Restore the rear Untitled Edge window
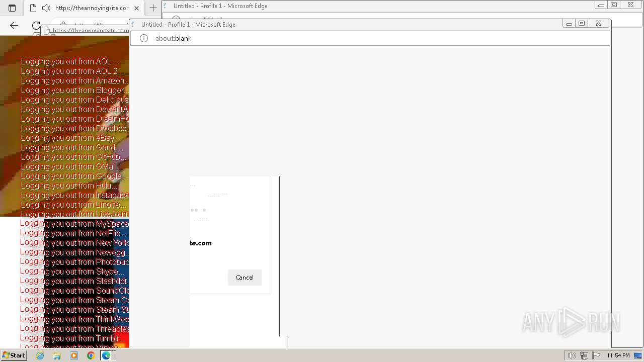Screen dimensions: 644x362 [614, 5]
